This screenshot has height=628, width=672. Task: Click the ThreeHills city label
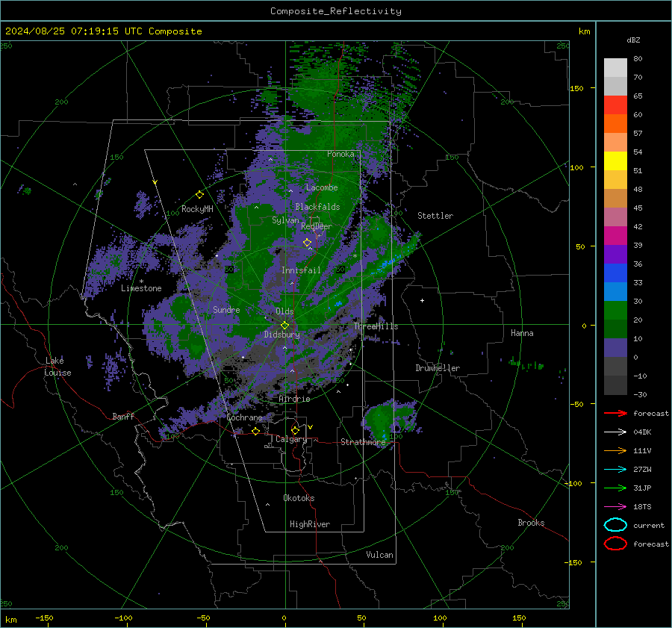[x=376, y=326]
